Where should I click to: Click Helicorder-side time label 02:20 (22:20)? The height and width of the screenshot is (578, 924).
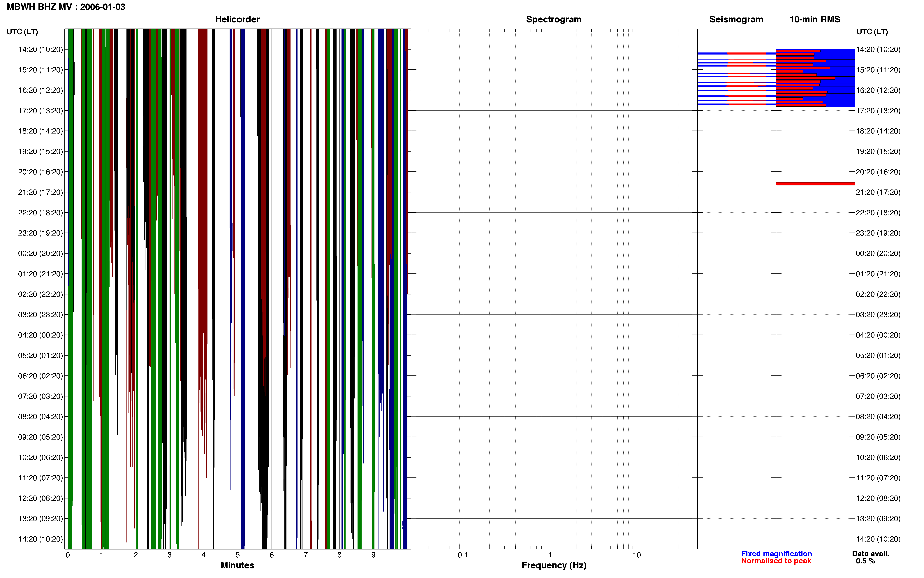(41, 294)
